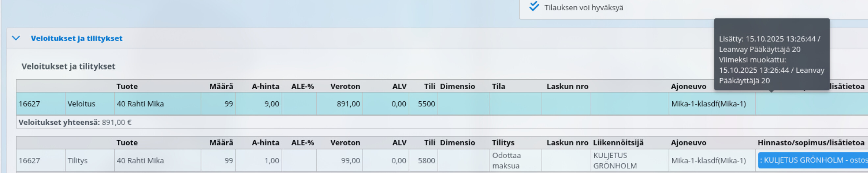Collapse the Veloitukset ja tilitykset section chevron
Viewport: 868px width, 173px height.
tap(16, 38)
